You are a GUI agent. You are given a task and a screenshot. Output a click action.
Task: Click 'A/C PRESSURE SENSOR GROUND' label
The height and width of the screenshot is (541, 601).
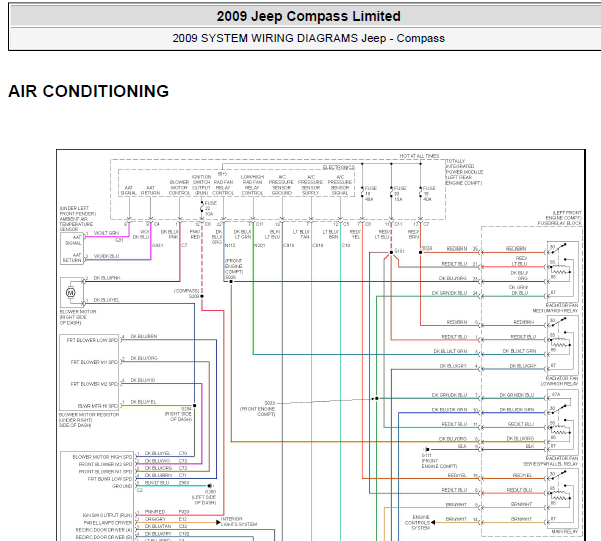coord(282,185)
